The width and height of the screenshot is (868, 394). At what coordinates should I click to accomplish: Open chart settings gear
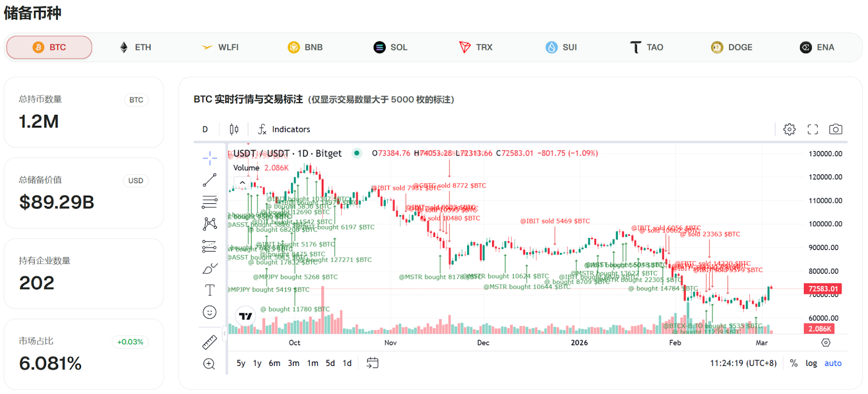coord(789,129)
